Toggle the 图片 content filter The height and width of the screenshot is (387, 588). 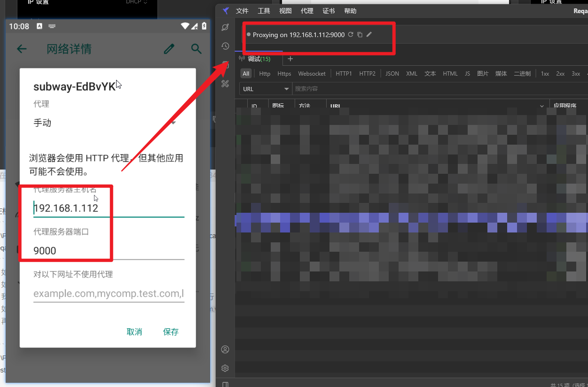[x=483, y=74]
